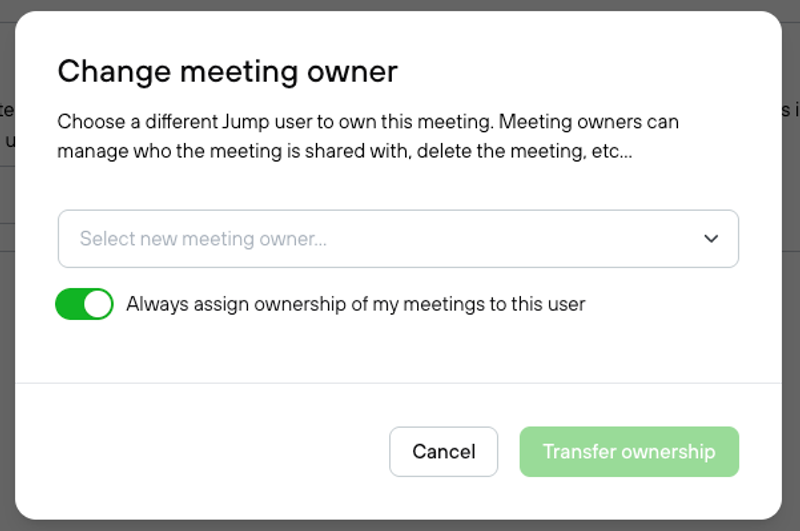Dismiss the dialog using Cancel
The width and height of the screenshot is (800, 531).
pyautogui.click(x=443, y=452)
